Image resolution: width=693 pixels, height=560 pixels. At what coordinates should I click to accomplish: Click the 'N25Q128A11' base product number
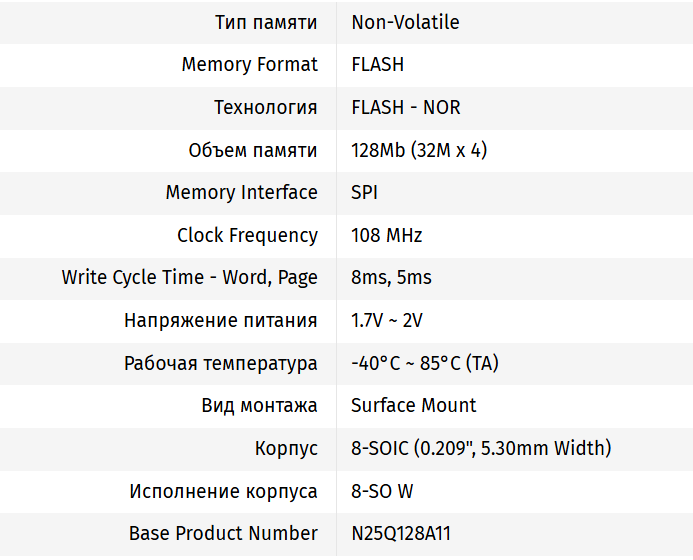pyautogui.click(x=407, y=533)
